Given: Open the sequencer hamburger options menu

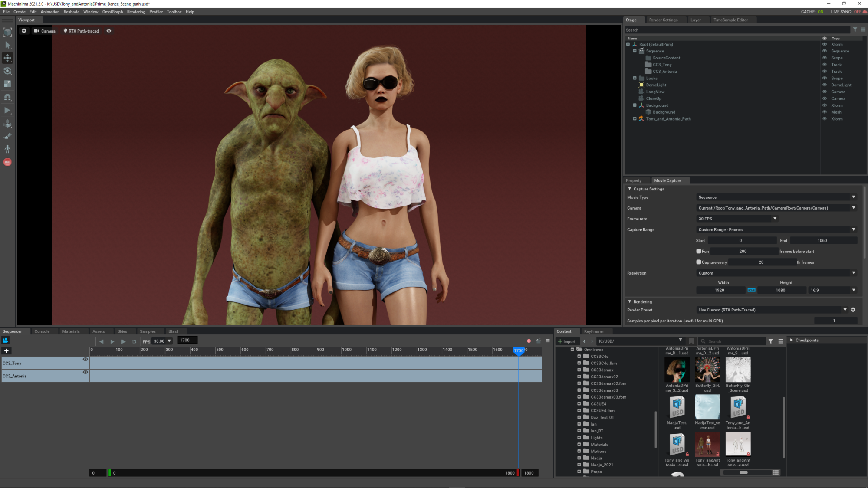Looking at the screenshot, I should 548,341.
